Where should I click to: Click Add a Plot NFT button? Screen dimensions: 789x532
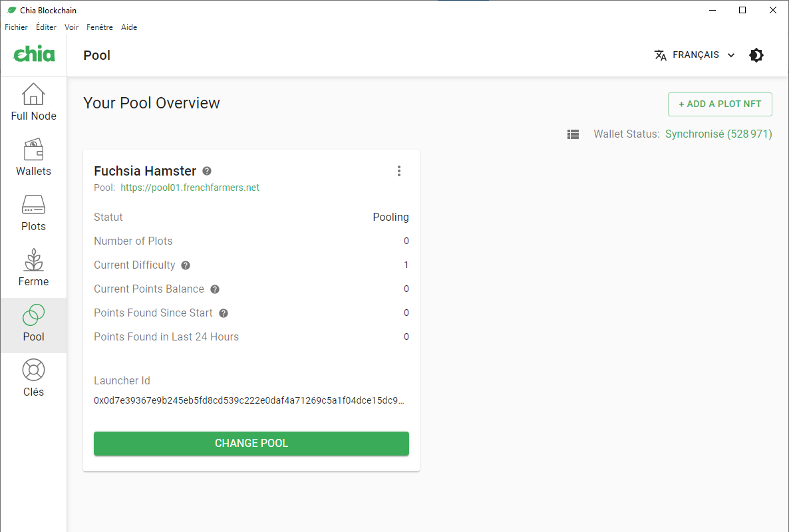coord(720,104)
